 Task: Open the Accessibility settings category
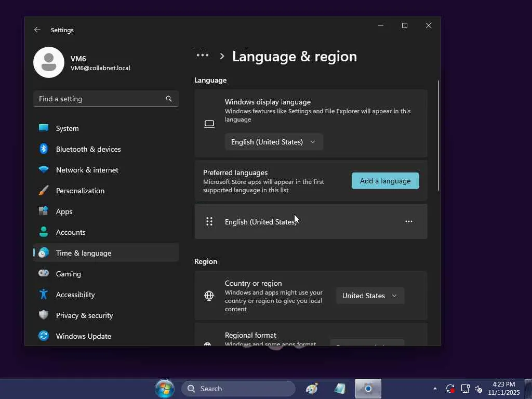click(x=106, y=295)
